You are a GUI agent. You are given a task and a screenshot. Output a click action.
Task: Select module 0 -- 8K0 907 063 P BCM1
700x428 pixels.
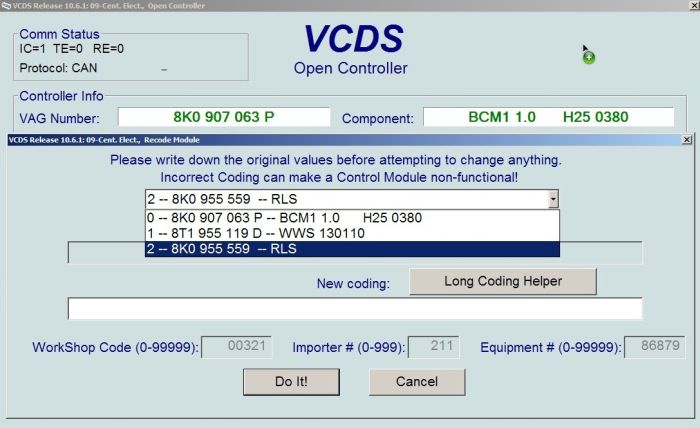coord(352,218)
